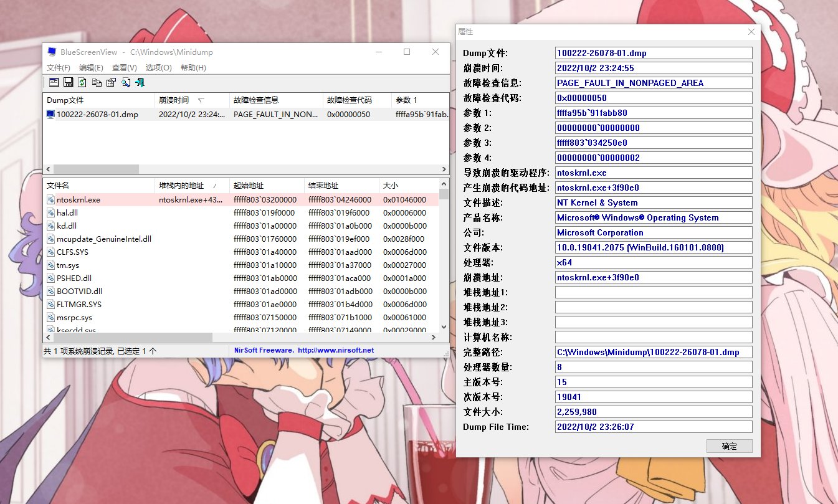Click the hal.dll file icon
The image size is (838, 504).
click(x=50, y=213)
